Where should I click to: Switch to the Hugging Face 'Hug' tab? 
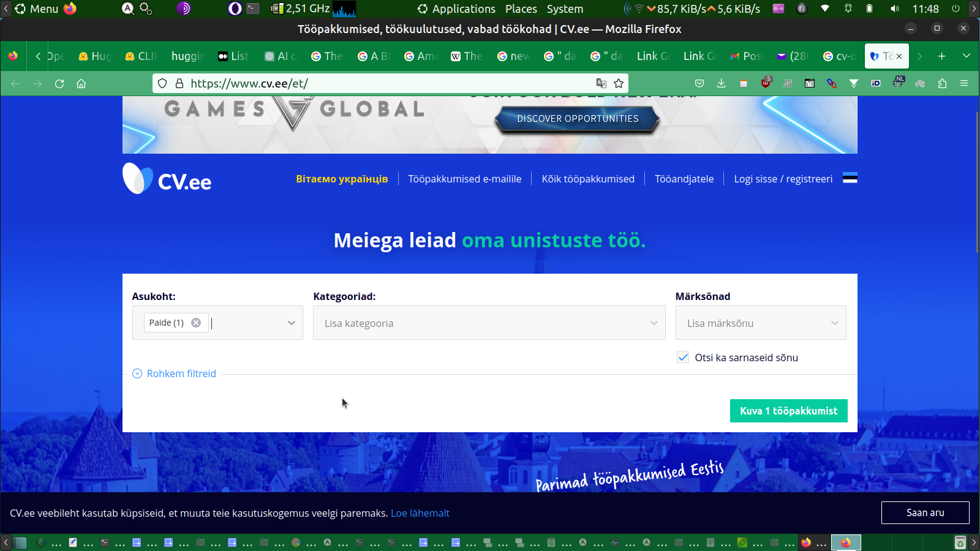point(95,56)
